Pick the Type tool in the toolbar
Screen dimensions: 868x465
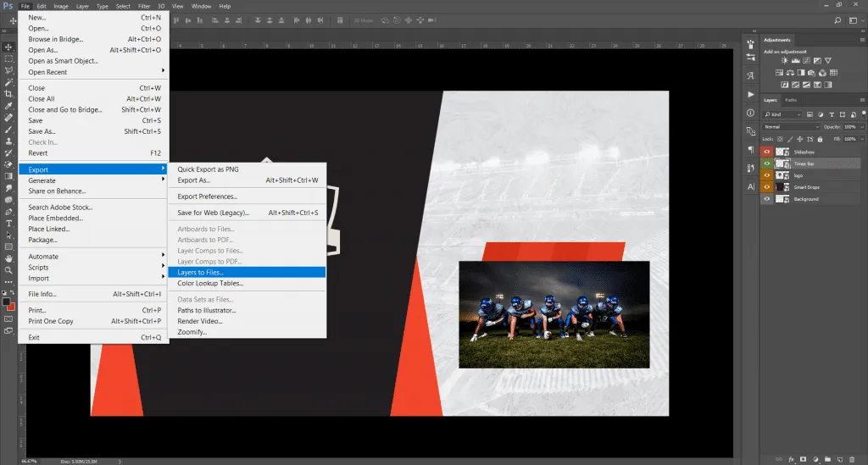pyautogui.click(x=8, y=223)
